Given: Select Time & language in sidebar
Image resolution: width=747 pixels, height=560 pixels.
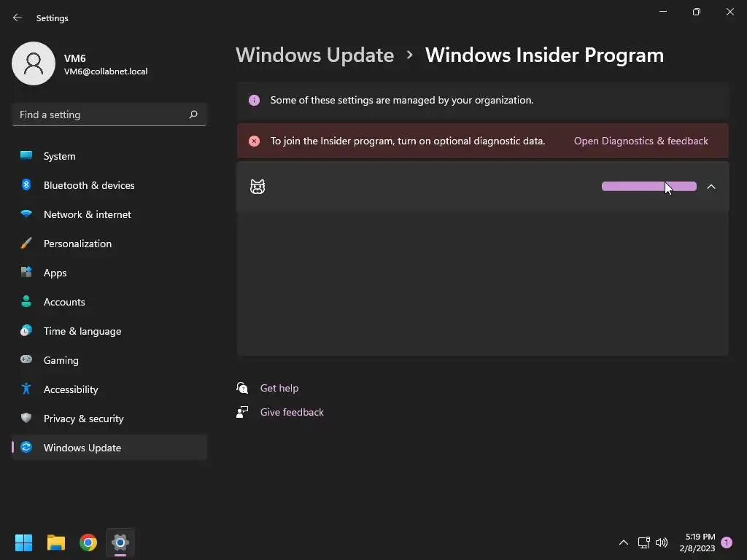Looking at the screenshot, I should tap(82, 331).
